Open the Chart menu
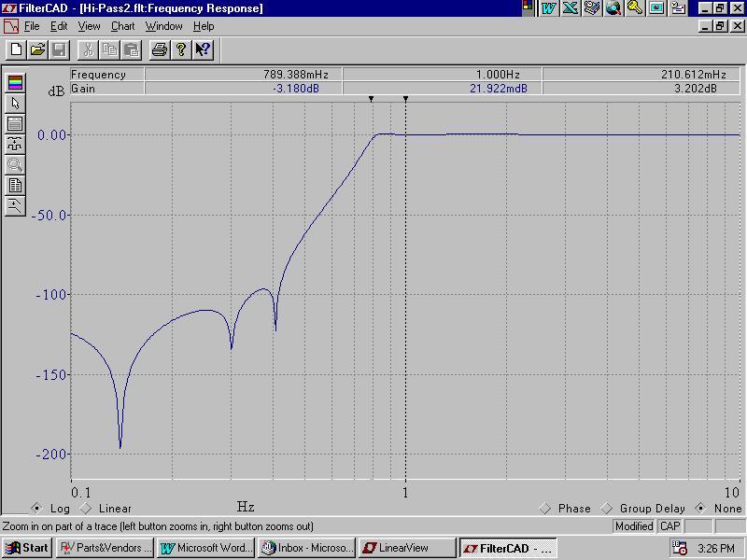 pos(122,26)
